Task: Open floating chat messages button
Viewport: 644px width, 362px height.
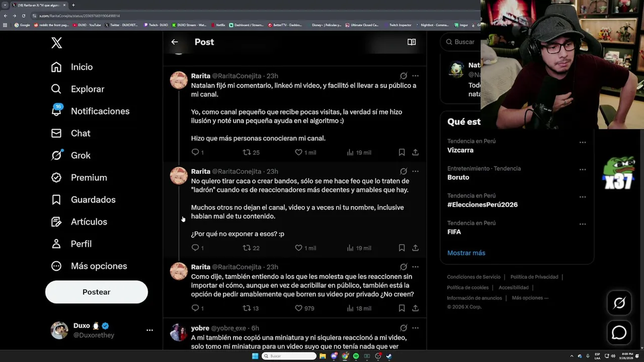Action: [x=619, y=332]
